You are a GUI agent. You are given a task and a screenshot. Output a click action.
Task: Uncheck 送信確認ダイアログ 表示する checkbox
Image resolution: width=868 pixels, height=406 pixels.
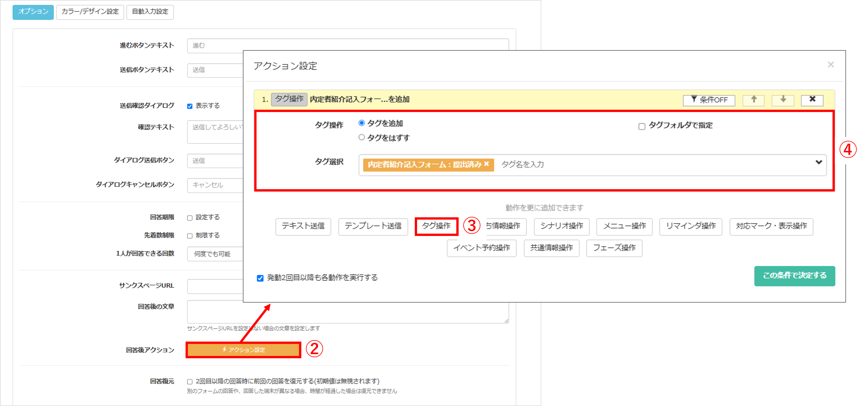coord(190,106)
